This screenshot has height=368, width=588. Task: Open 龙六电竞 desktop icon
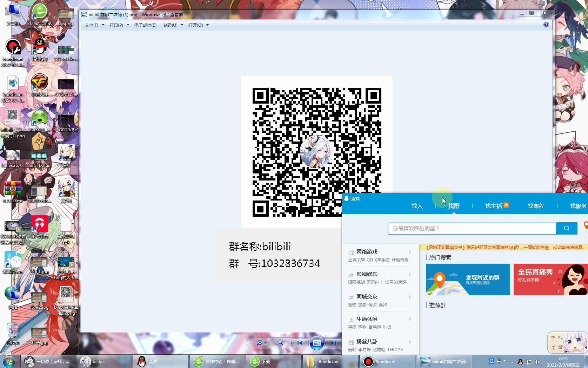pyautogui.click(x=40, y=227)
